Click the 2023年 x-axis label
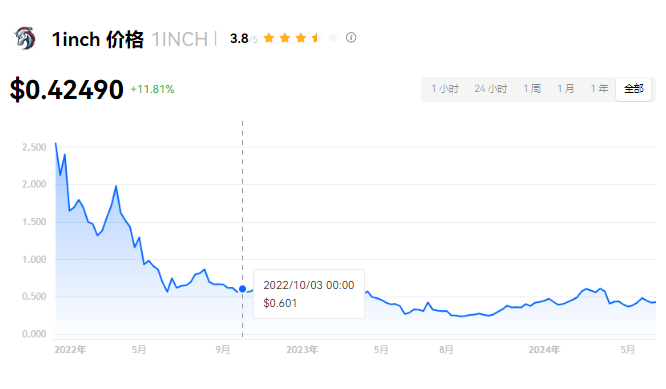 pos(302,350)
